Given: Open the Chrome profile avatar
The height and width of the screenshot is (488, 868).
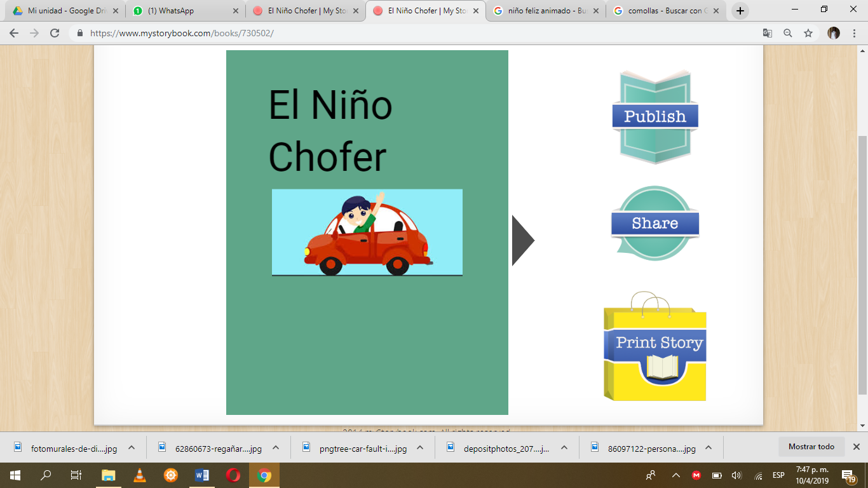Looking at the screenshot, I should point(834,33).
